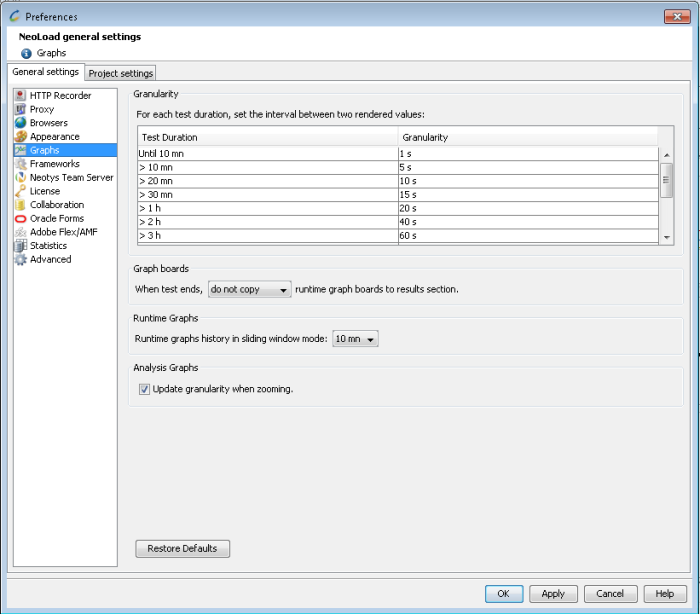Click the OK button
Viewport: 700px width, 614px height.
(503, 593)
